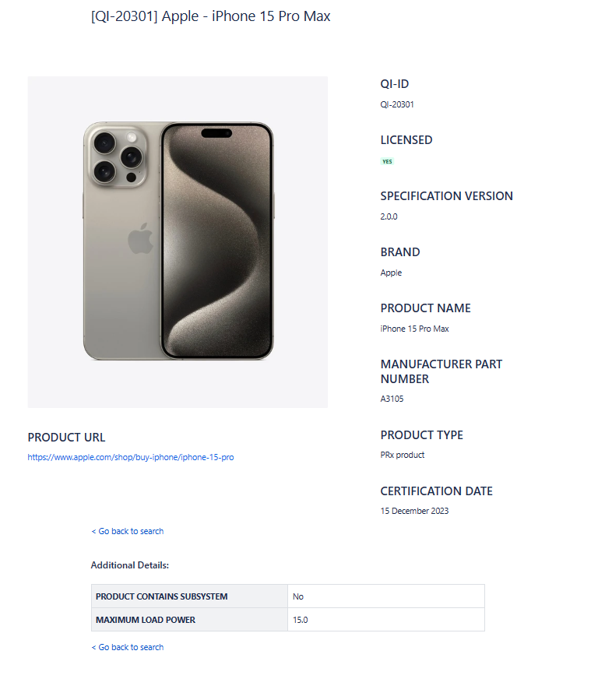Image resolution: width=591 pixels, height=700 pixels.
Task: Open the apple.com product URL link
Action: [130, 458]
